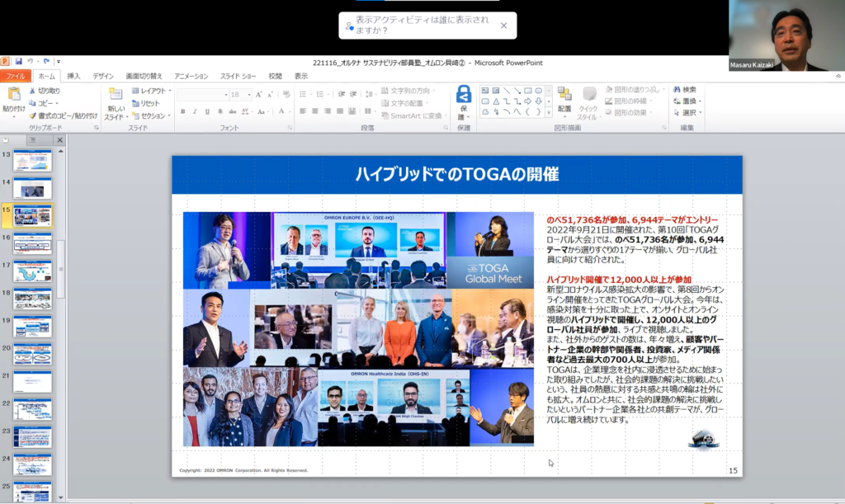The image size is (845, 504).
Task: Select the Right Arrow block shape
Action: click(527, 101)
